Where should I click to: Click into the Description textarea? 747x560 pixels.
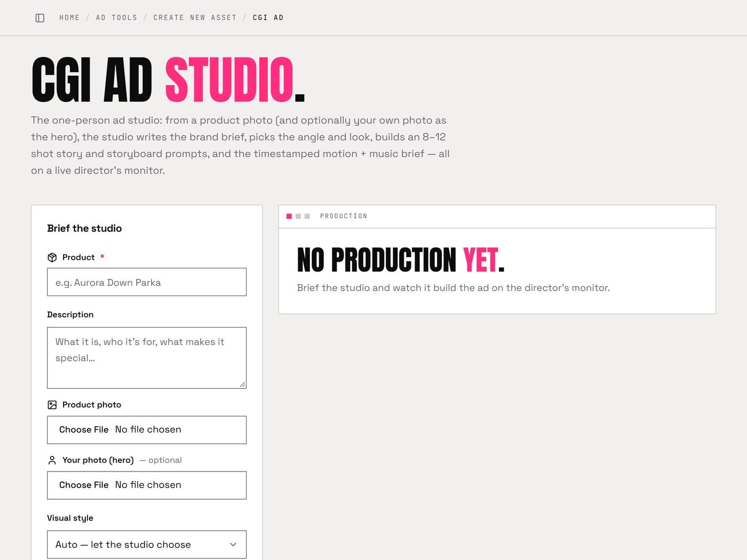pyautogui.click(x=147, y=358)
